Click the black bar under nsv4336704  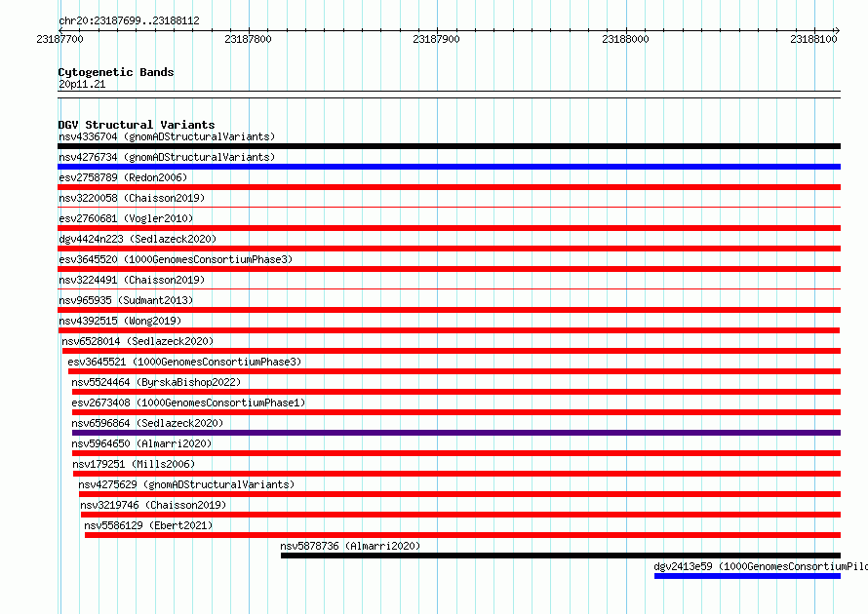coord(449,146)
